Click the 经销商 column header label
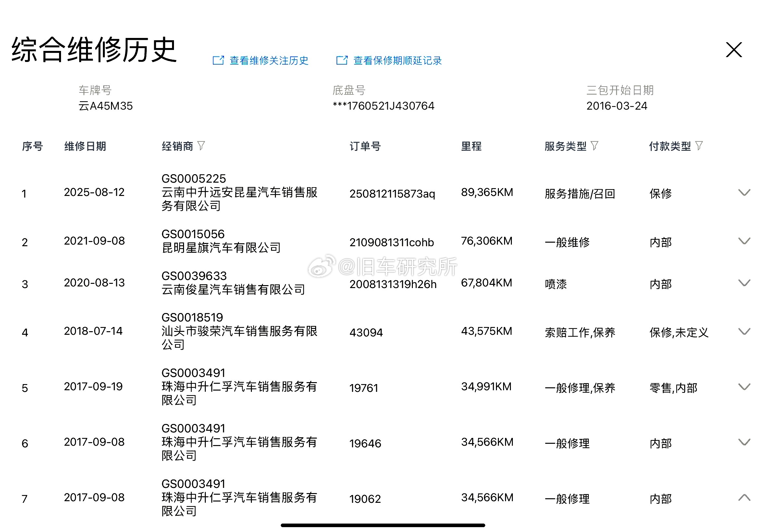Image resolution: width=766 pixels, height=532 pixels. (178, 146)
